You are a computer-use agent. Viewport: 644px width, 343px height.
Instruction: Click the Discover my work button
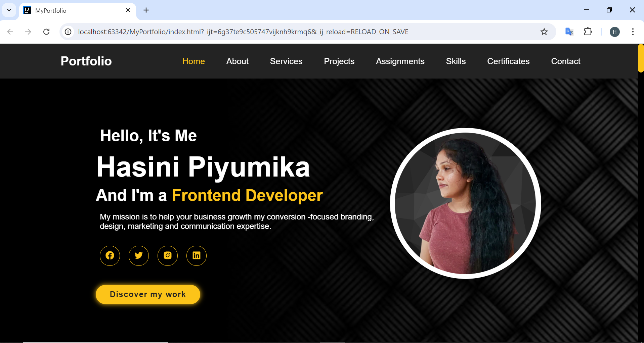(x=148, y=294)
